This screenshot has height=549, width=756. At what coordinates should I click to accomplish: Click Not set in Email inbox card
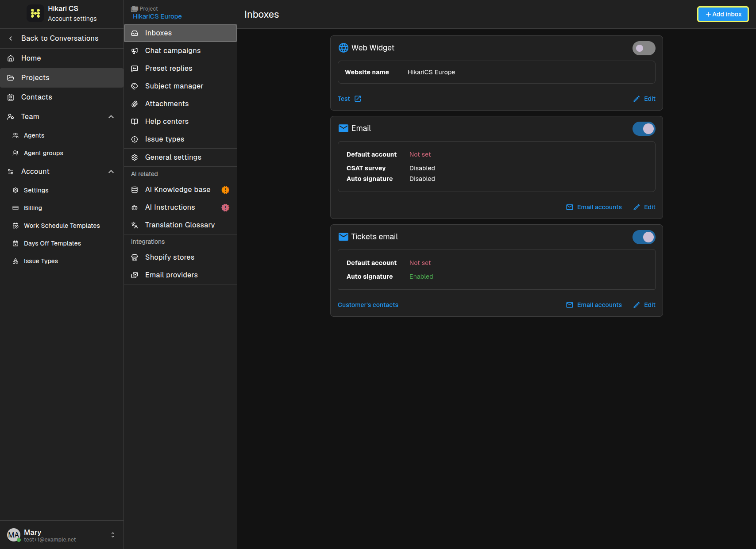420,154
